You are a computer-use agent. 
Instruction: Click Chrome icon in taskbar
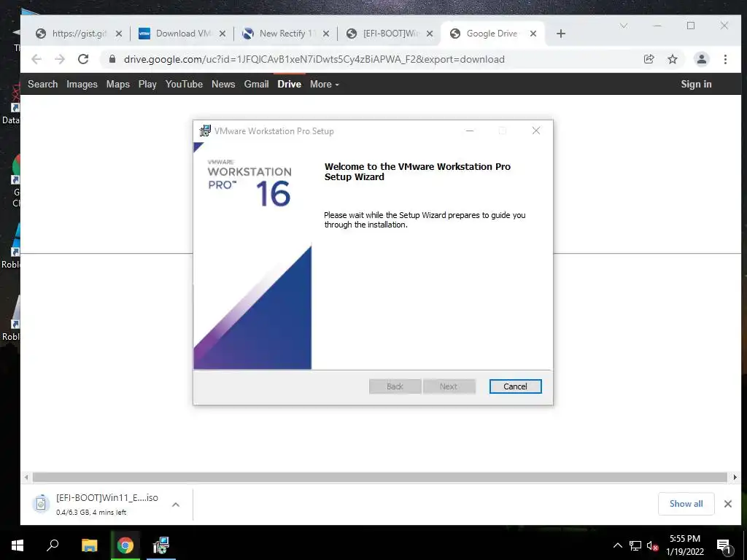(125, 545)
